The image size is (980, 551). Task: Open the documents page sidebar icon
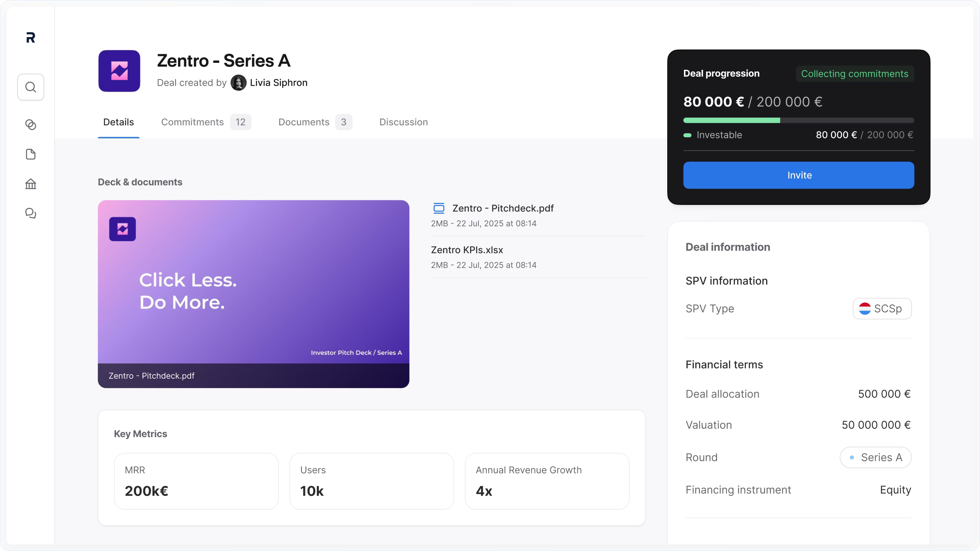click(x=31, y=154)
